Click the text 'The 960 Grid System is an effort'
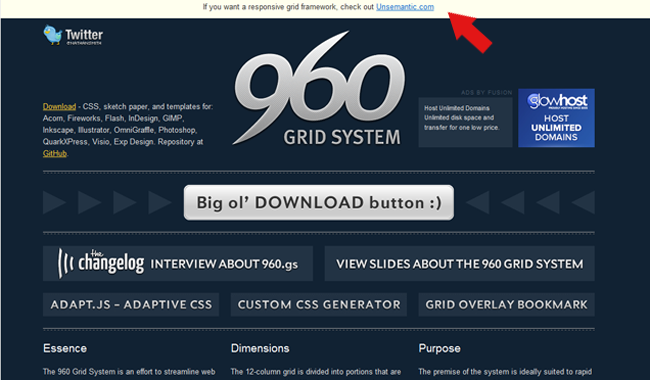The width and height of the screenshot is (650, 380). coord(98,372)
